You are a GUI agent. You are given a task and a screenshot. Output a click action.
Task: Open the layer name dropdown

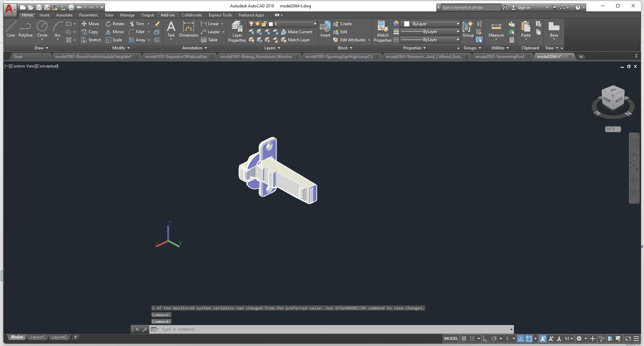(315, 24)
